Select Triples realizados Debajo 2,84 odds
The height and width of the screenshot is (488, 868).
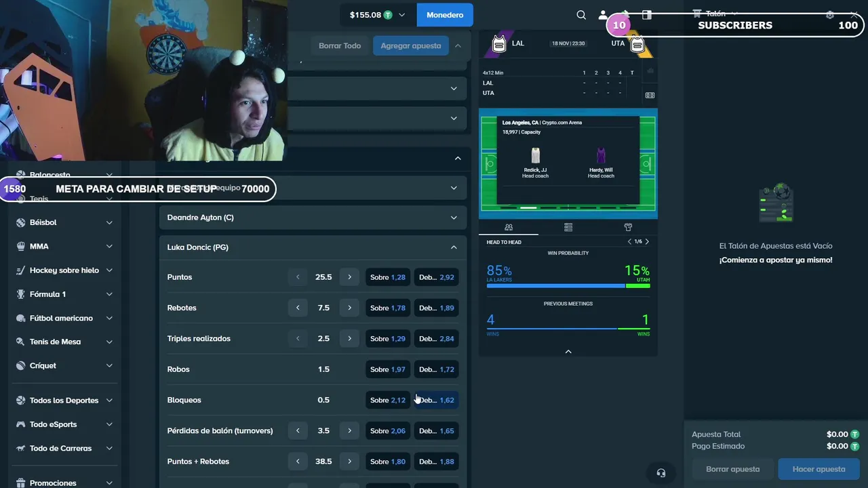pyautogui.click(x=436, y=338)
